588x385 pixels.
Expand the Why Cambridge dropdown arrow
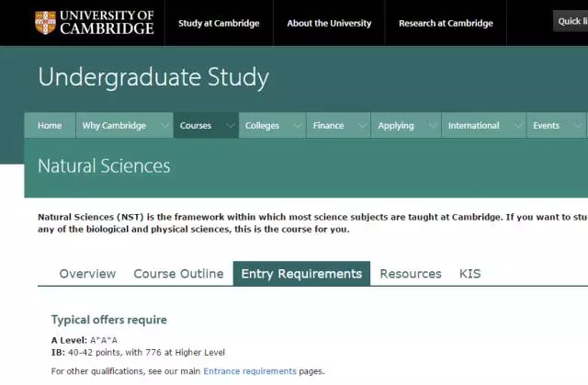tap(164, 126)
